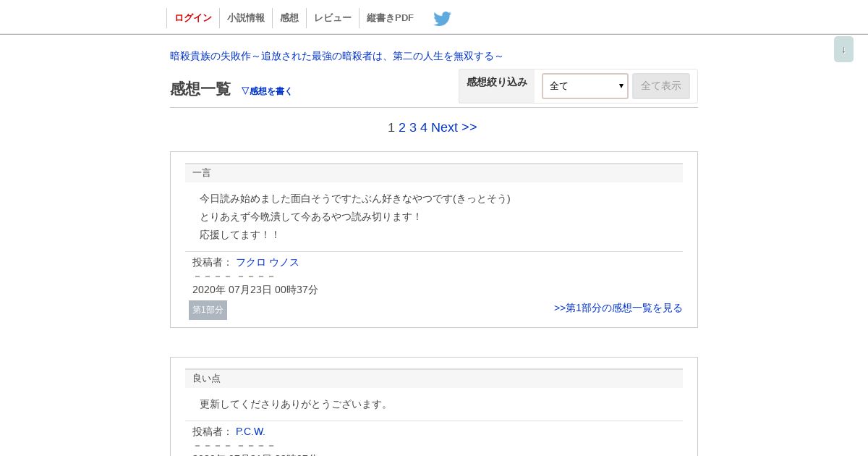Go to page 4 of reviews
Image resolution: width=868 pixels, height=456 pixels.
pyautogui.click(x=424, y=127)
